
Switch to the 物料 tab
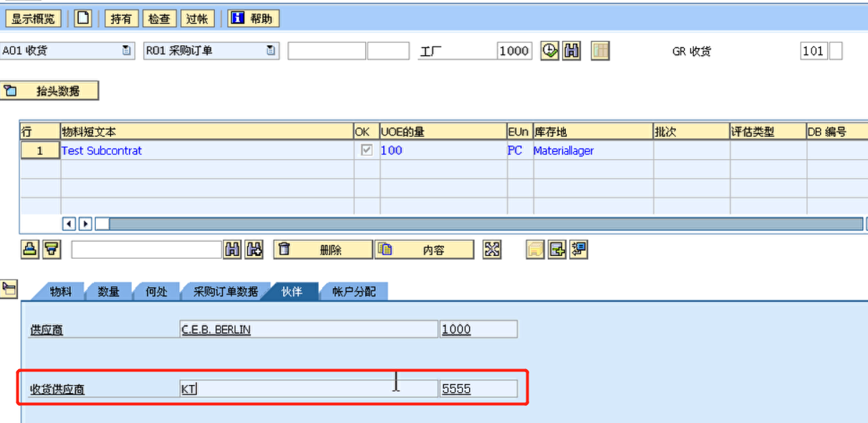point(60,291)
